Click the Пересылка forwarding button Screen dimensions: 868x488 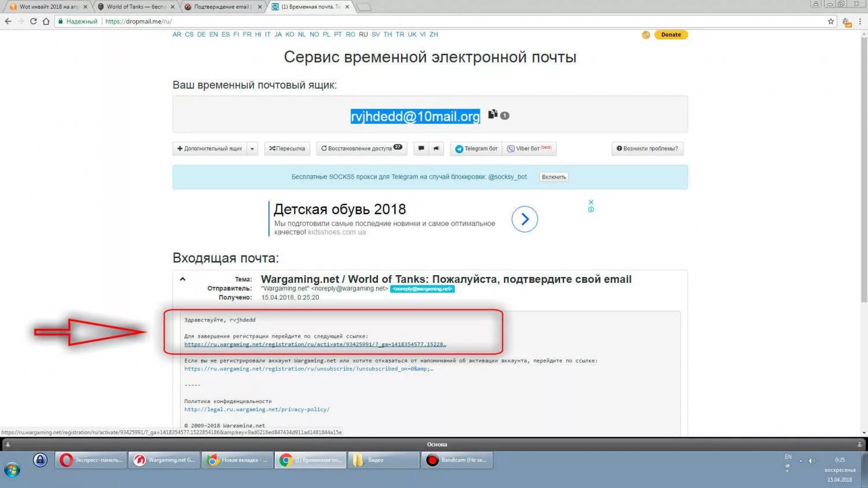click(287, 149)
